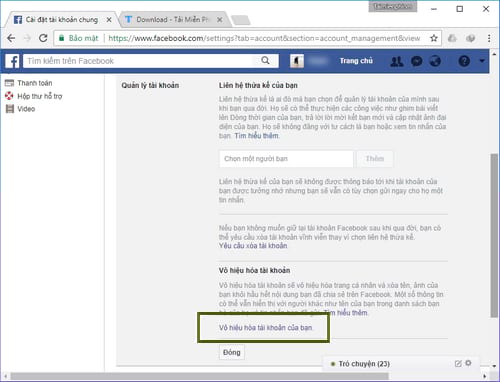Screen dimensions: 500x382
Task: Open Chrome three-dot menu
Action: (489, 38)
